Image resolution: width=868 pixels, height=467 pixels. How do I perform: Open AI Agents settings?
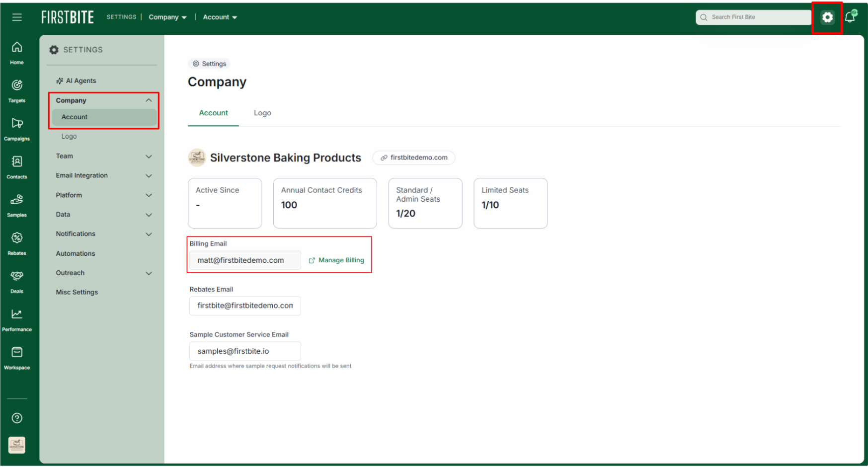(76, 80)
